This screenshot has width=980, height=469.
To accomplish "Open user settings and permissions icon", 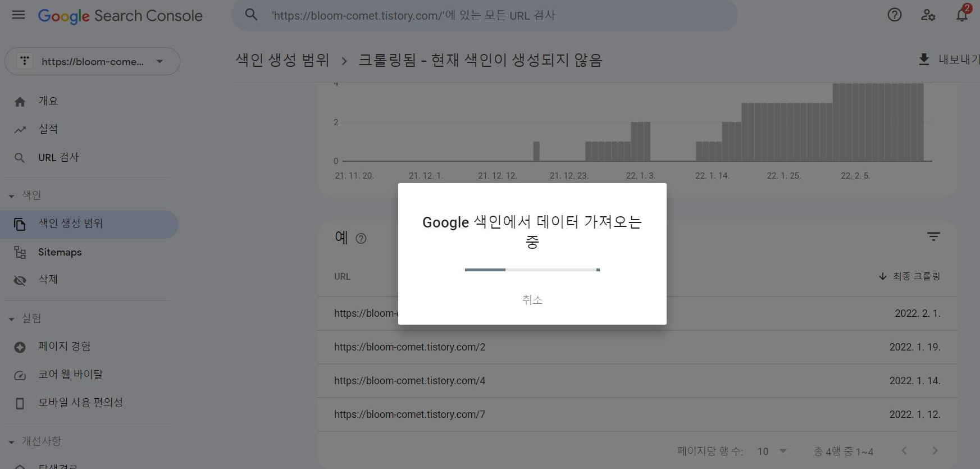I will pos(928,15).
